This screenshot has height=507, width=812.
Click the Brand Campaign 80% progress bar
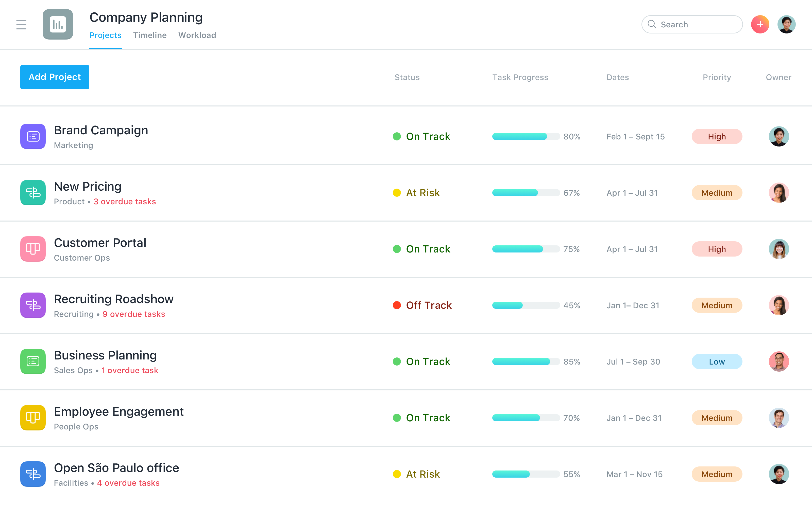tap(526, 136)
